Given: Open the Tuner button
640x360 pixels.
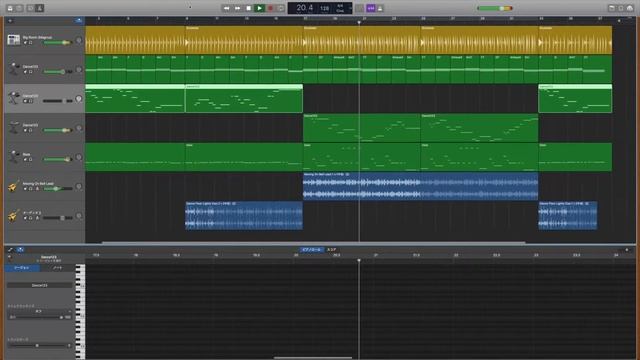Looking at the screenshot, I should pos(359,8).
